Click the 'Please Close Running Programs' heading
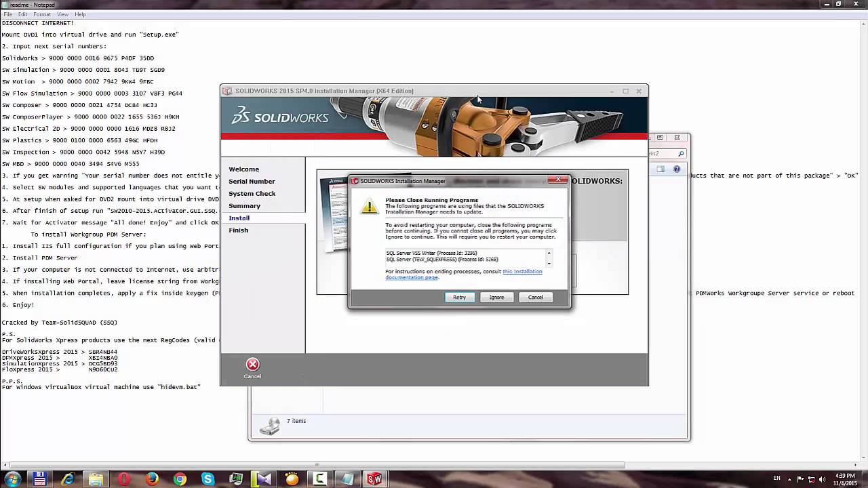868x488 pixels. click(431, 200)
